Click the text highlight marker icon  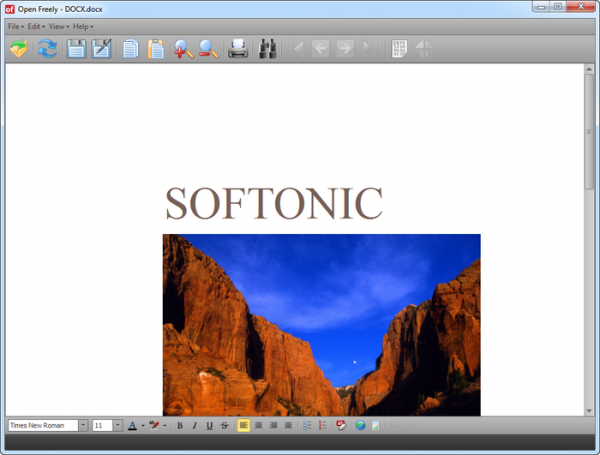click(154, 426)
